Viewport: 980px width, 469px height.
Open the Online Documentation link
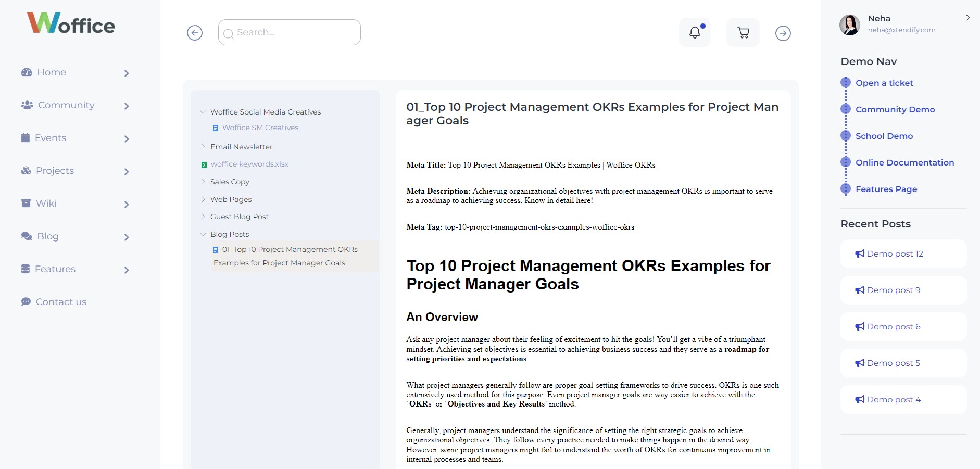click(904, 162)
